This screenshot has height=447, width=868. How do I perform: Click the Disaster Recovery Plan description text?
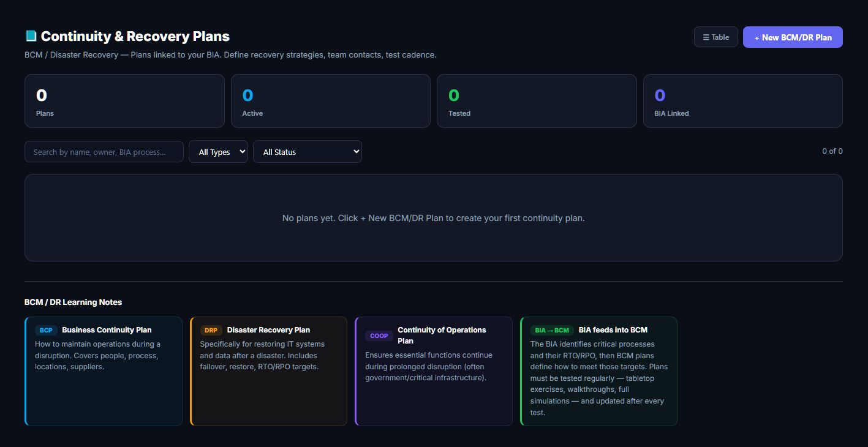pos(262,355)
